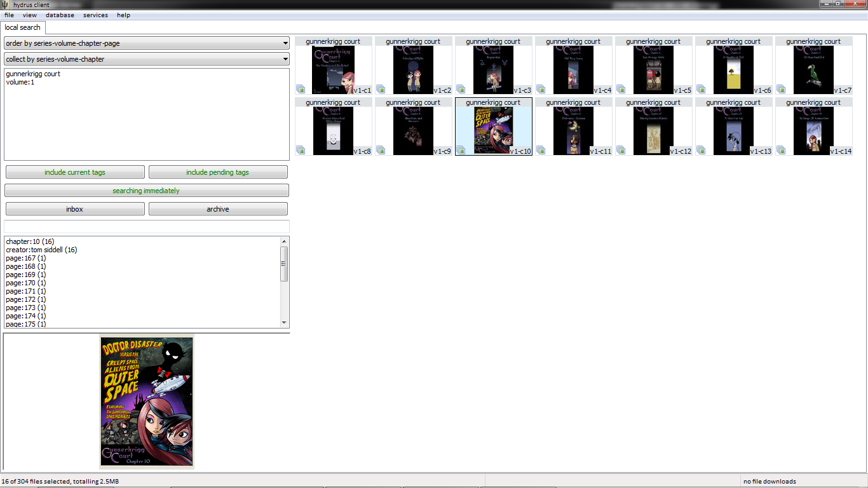Select tag 'page:172 (1)'
This screenshot has height=488, width=868.
tap(26, 299)
